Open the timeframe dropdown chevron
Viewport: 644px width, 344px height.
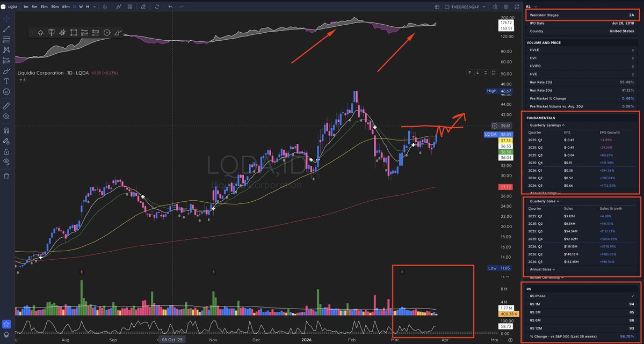tap(95, 7)
